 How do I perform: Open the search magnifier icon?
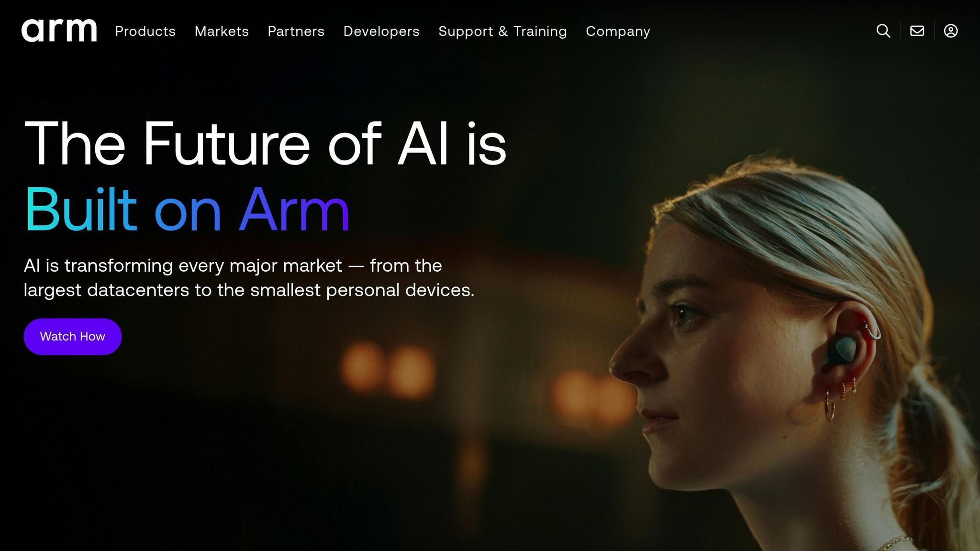coord(883,31)
